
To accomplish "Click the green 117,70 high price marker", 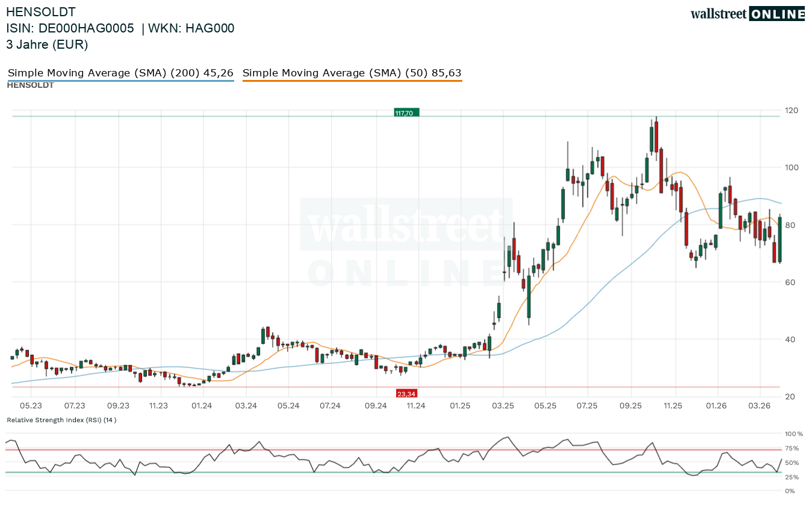I will pos(406,112).
